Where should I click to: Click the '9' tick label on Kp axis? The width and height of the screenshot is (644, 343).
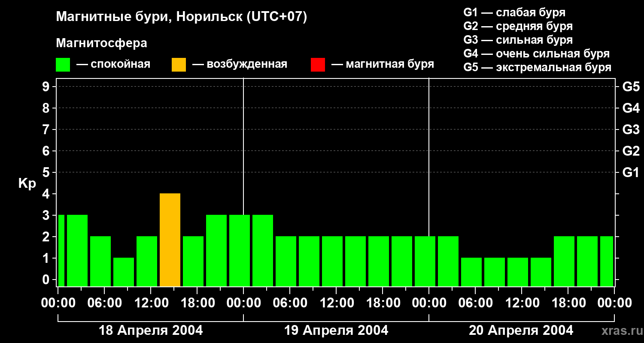[x=46, y=87]
